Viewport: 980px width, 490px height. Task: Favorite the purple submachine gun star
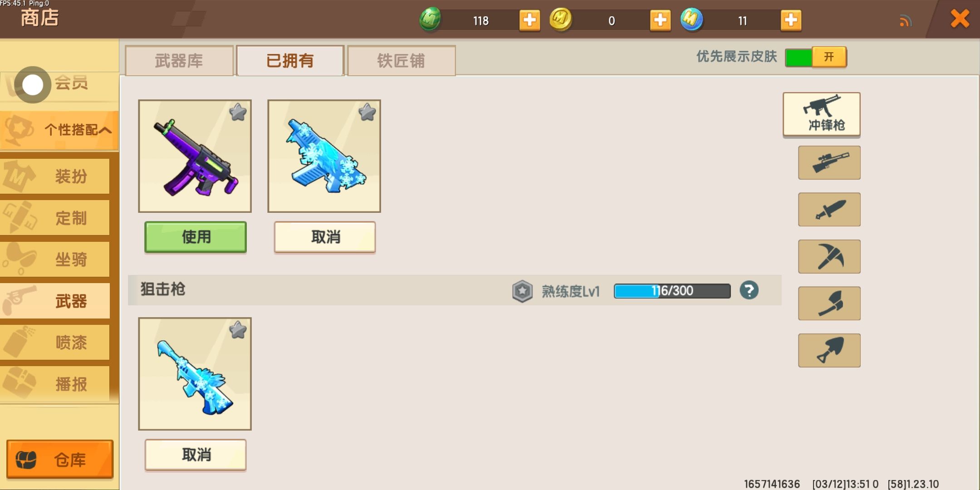[x=238, y=112]
